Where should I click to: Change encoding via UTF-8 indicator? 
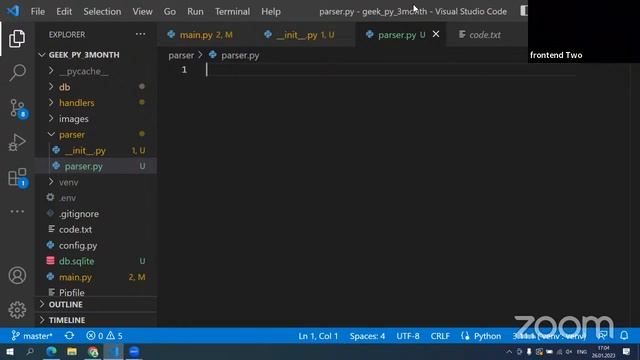coord(408,336)
